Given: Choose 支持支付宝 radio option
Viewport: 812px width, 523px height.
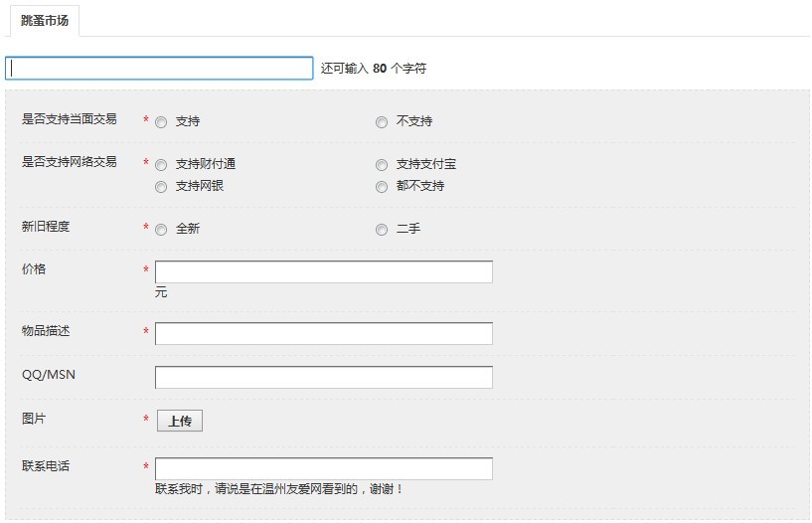Looking at the screenshot, I should point(382,165).
